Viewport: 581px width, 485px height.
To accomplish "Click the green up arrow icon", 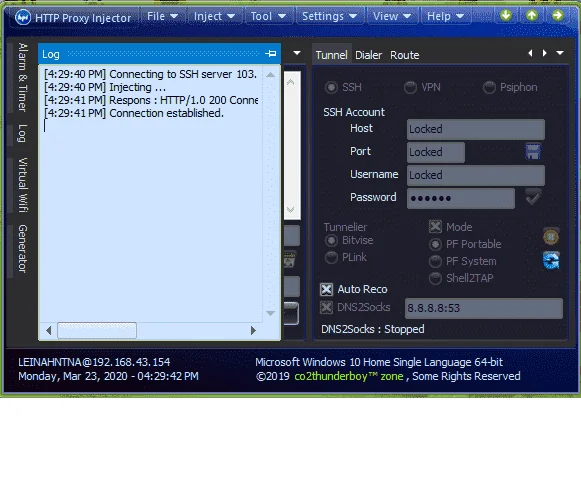I will tap(532, 16).
